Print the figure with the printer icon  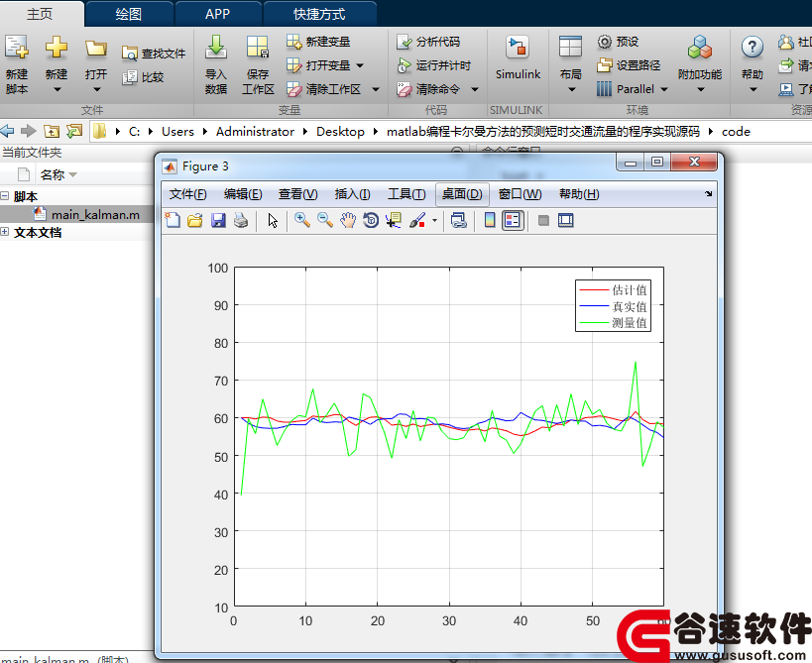241,220
